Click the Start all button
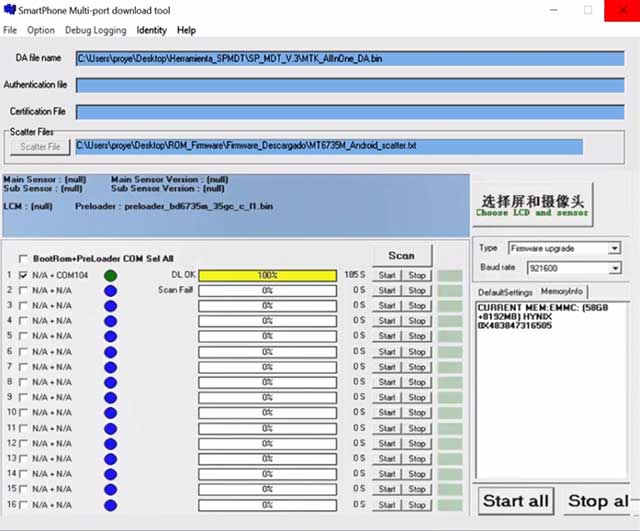The image size is (640, 531). 516,501
